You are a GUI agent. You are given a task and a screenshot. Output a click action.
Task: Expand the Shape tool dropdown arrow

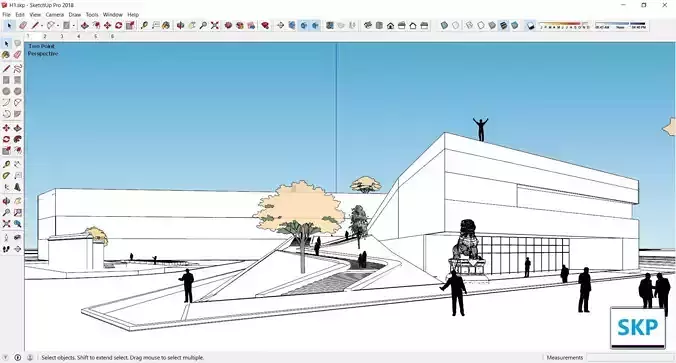(74, 25)
